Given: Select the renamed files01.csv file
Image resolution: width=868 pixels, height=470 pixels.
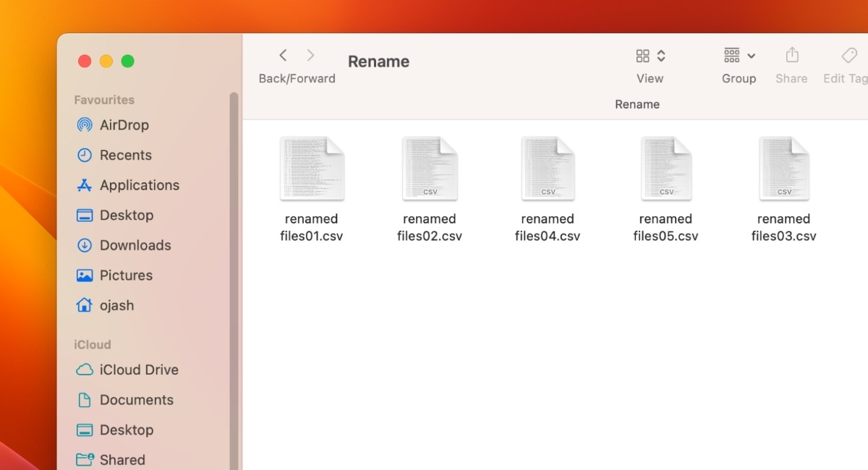Looking at the screenshot, I should [x=312, y=168].
